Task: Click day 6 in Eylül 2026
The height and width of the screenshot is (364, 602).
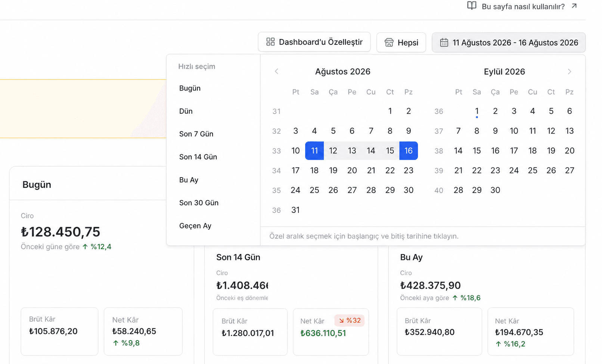Action: (x=570, y=111)
